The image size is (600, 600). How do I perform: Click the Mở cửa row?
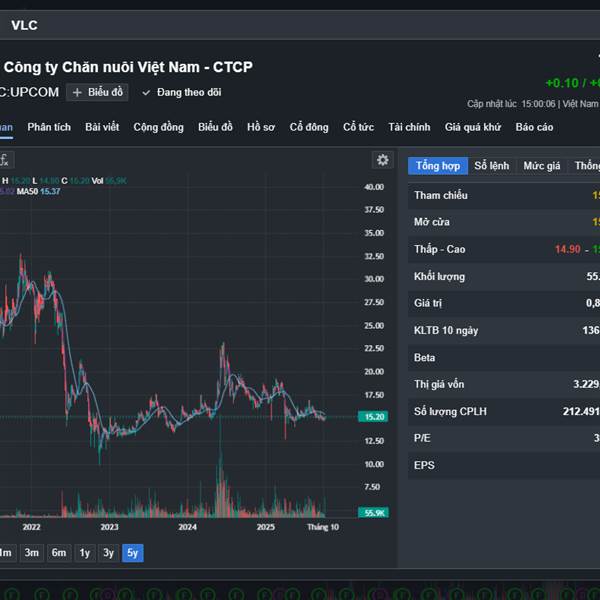[504, 222]
